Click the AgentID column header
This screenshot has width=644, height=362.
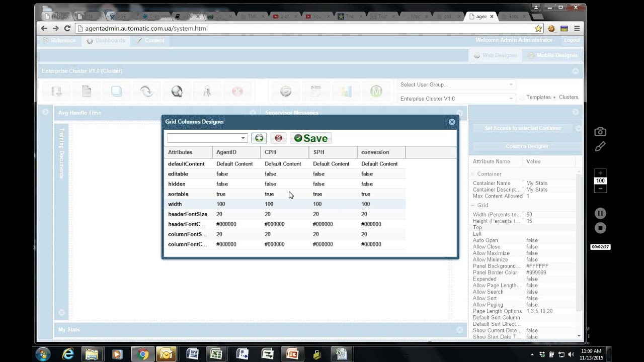pos(236,152)
